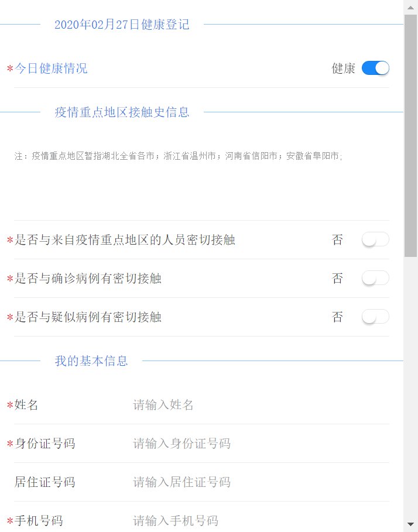Image resolution: width=418 pixels, height=532 pixels.
Task: Click the 姓名 field label
Action: [x=26, y=405]
